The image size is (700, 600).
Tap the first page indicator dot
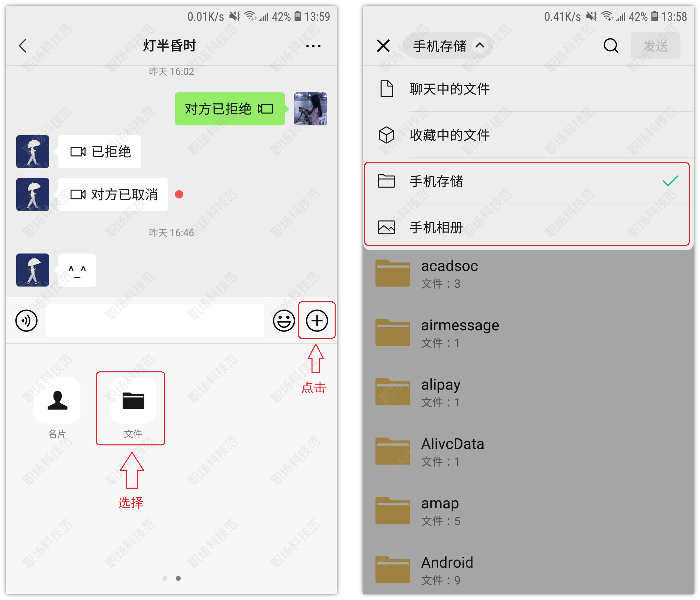pos(165,578)
